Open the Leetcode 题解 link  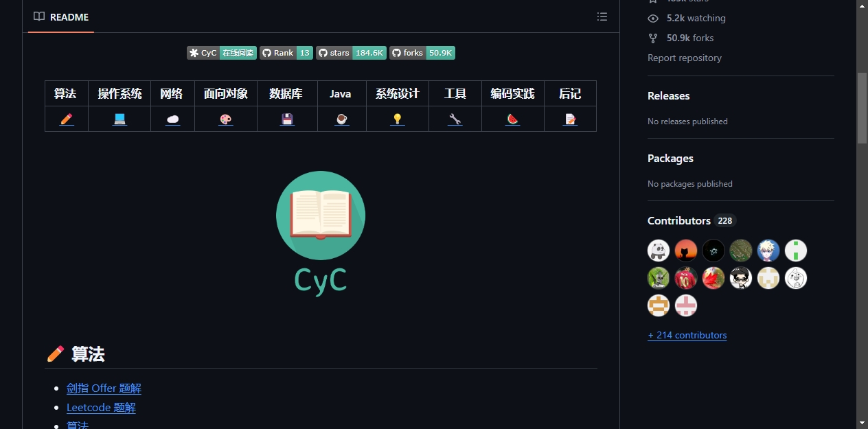(x=101, y=408)
